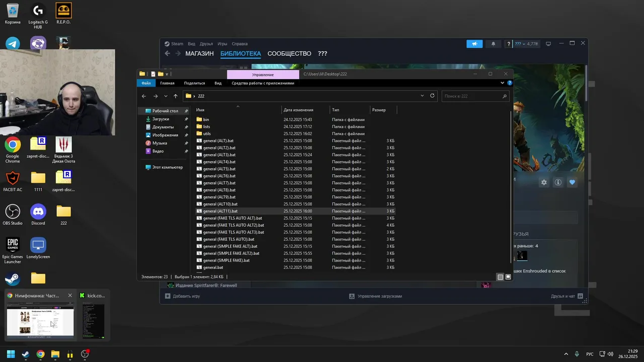Open the Поделиться ribbon tab
The height and width of the screenshot is (362, 644).
(x=194, y=83)
